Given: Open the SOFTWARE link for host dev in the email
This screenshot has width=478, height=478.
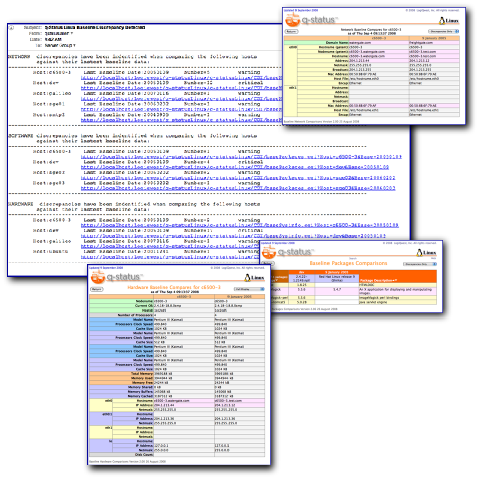Looking at the screenshot, I should (235, 167).
